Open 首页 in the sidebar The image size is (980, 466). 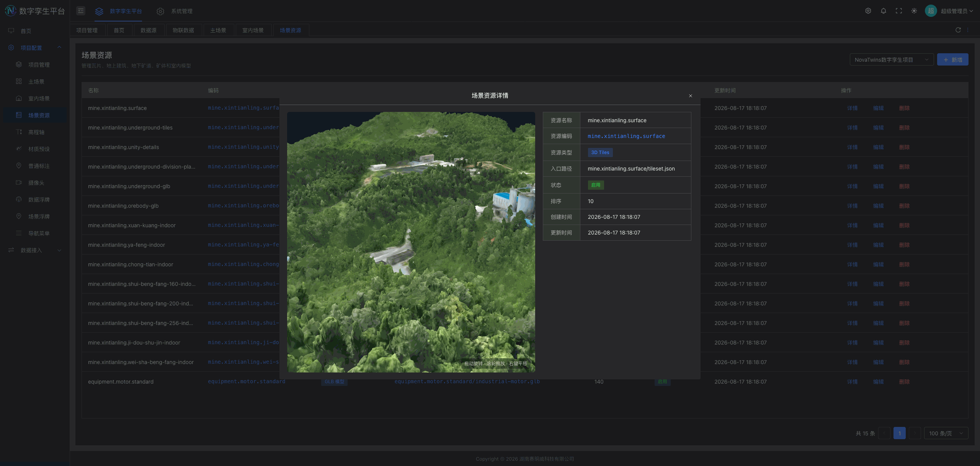coord(35,31)
